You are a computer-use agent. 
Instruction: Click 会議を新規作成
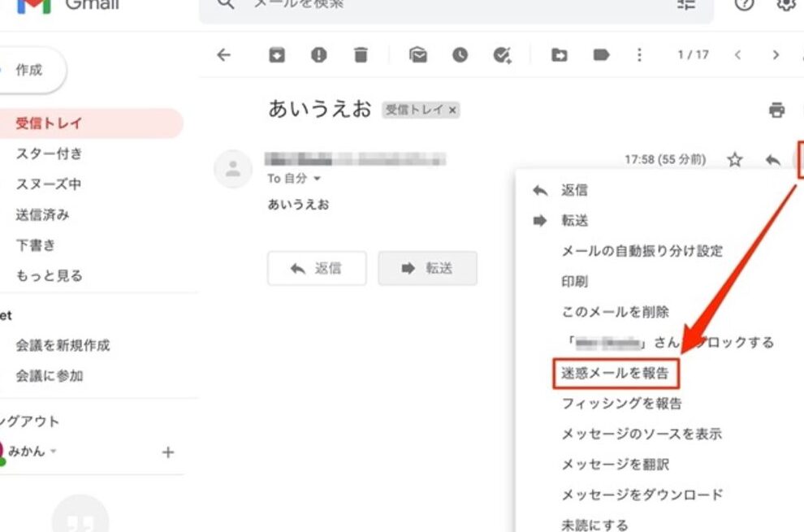click(63, 345)
